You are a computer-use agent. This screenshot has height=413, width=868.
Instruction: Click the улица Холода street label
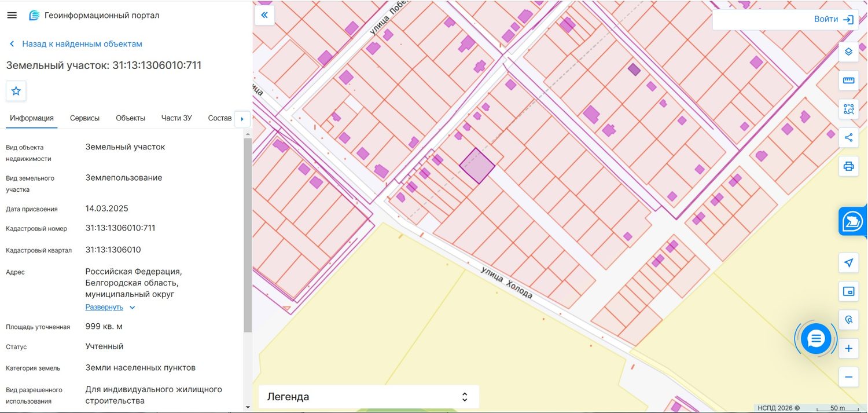click(x=507, y=282)
